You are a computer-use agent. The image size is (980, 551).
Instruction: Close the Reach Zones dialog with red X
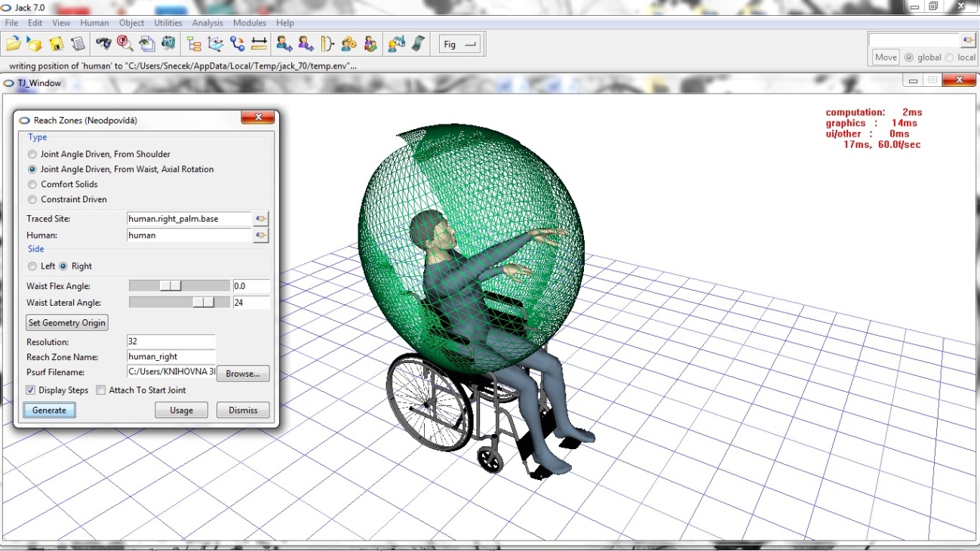pos(257,118)
